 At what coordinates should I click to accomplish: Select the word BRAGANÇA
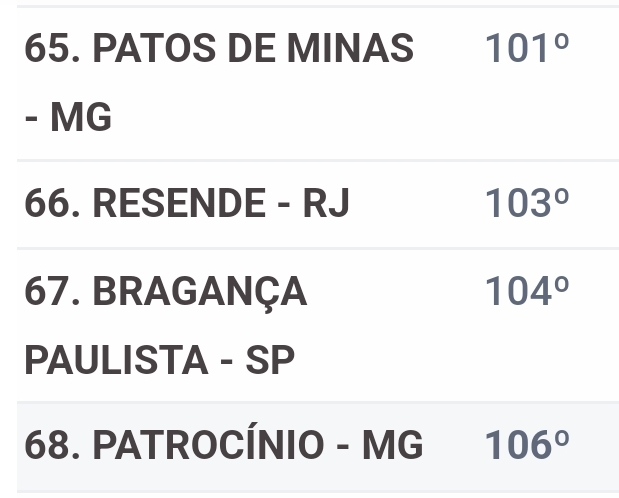(x=199, y=291)
